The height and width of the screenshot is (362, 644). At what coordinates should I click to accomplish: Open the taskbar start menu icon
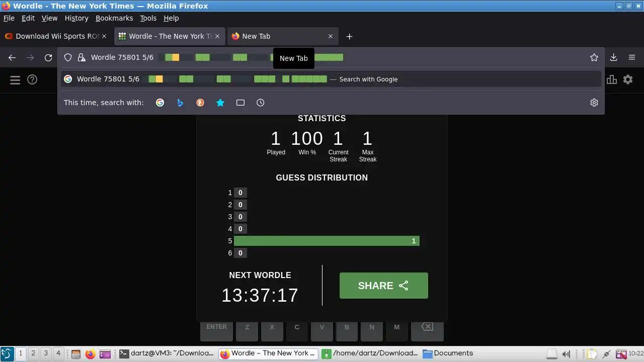tap(7, 354)
